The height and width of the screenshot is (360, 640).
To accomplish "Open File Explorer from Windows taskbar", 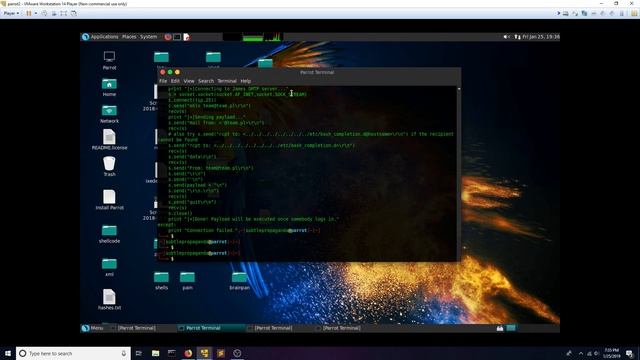I will pyautogui.click(x=156, y=353).
